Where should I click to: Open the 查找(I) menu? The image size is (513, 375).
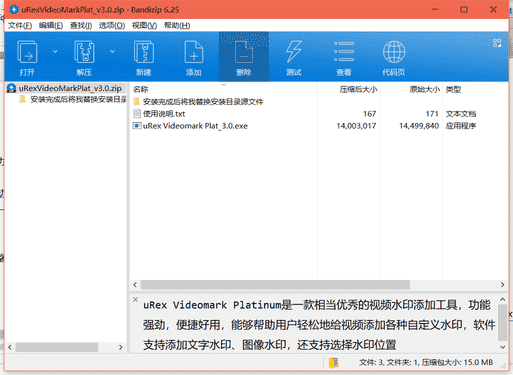pos(81,25)
